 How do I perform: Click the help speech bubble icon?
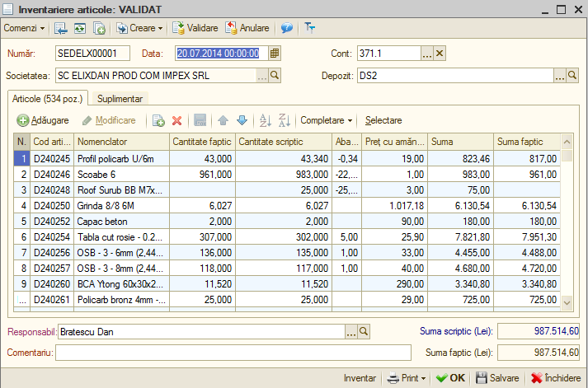pos(287,28)
